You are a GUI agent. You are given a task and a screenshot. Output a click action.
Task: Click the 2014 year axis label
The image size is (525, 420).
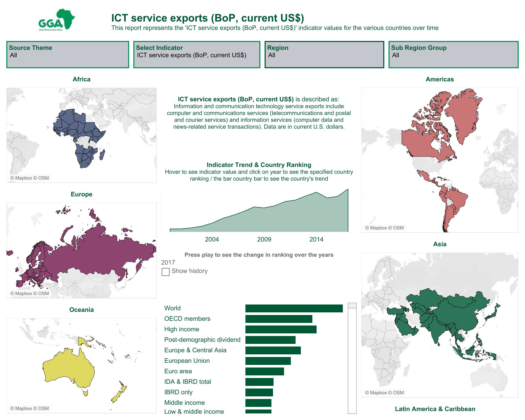click(316, 239)
